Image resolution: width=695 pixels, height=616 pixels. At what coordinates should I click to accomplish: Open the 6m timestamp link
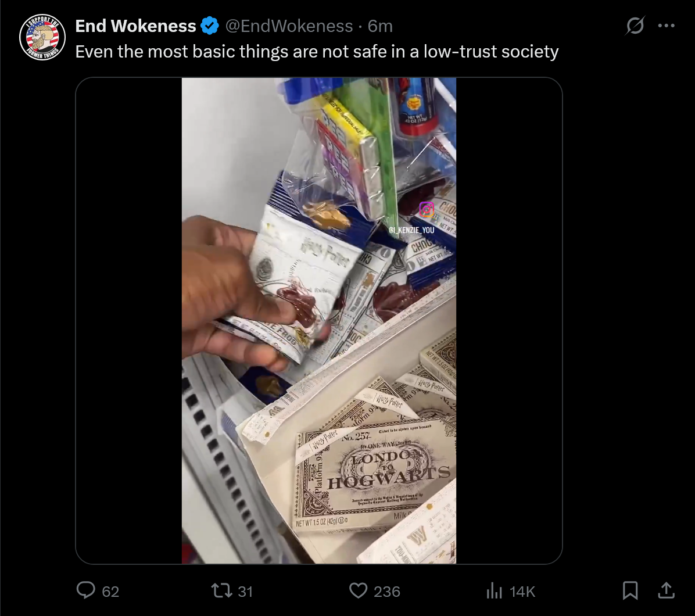(380, 26)
